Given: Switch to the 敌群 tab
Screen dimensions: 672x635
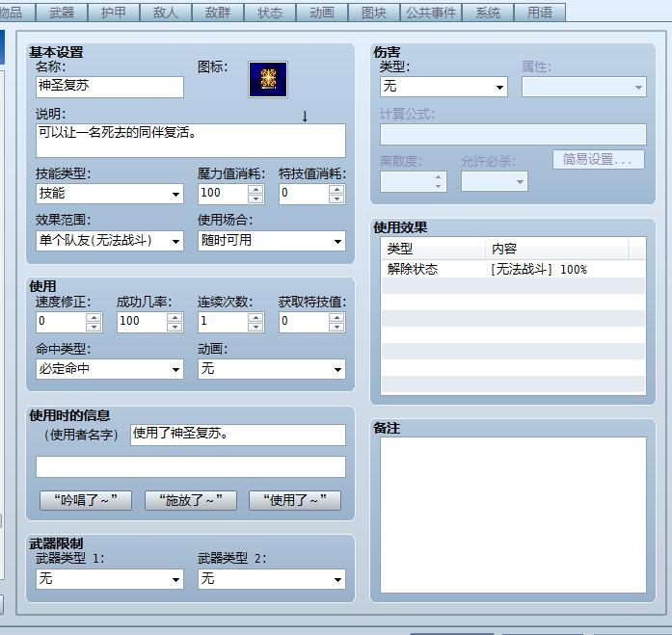Looking at the screenshot, I should click(218, 13).
